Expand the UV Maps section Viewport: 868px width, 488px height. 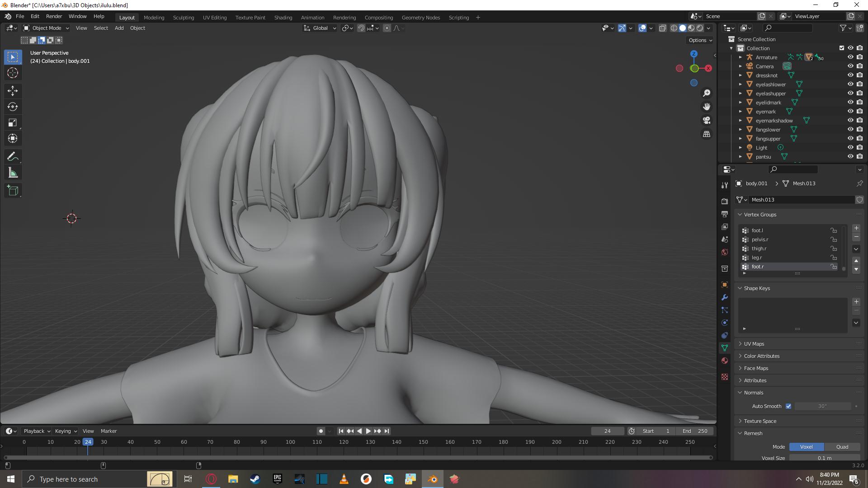(x=754, y=343)
